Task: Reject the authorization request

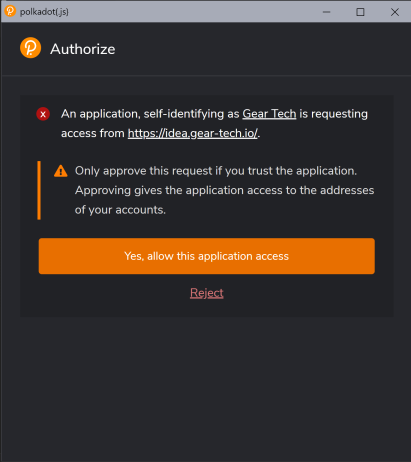Action: (207, 293)
